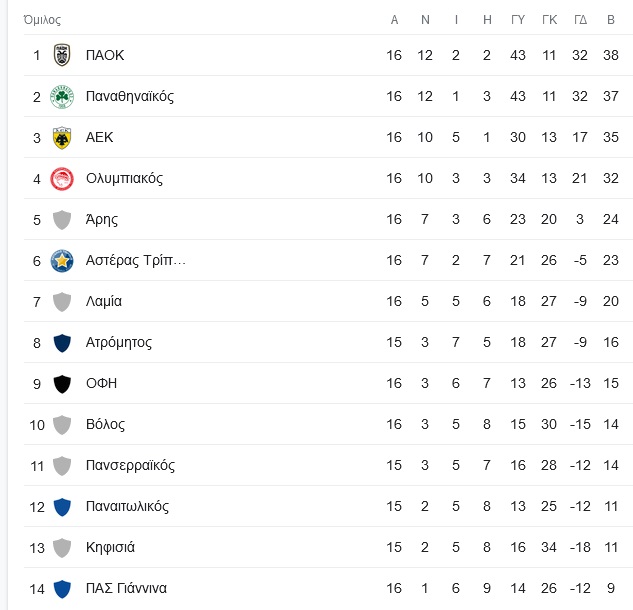633x610 pixels.
Task: Click the Παναιτωλικός blue shield icon
Action: [62, 507]
